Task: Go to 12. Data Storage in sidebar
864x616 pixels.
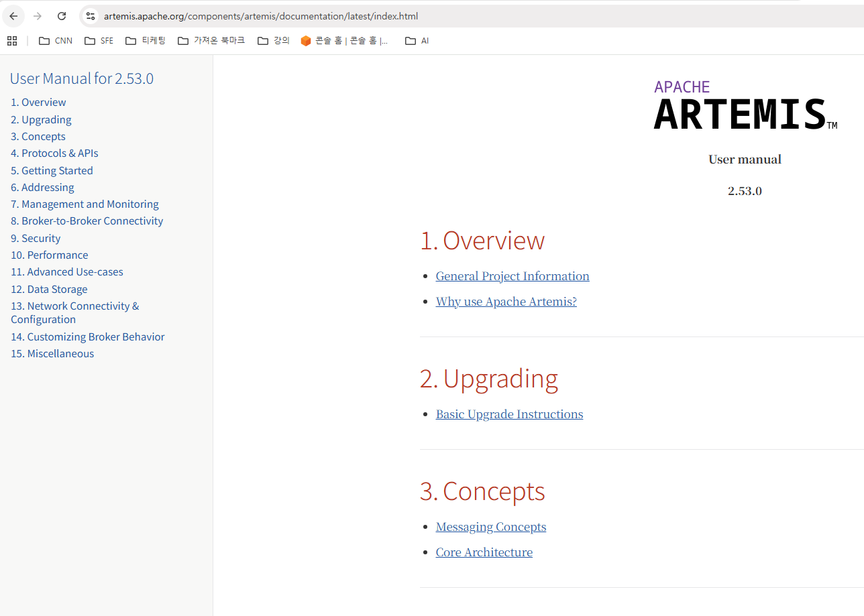Action: point(49,289)
